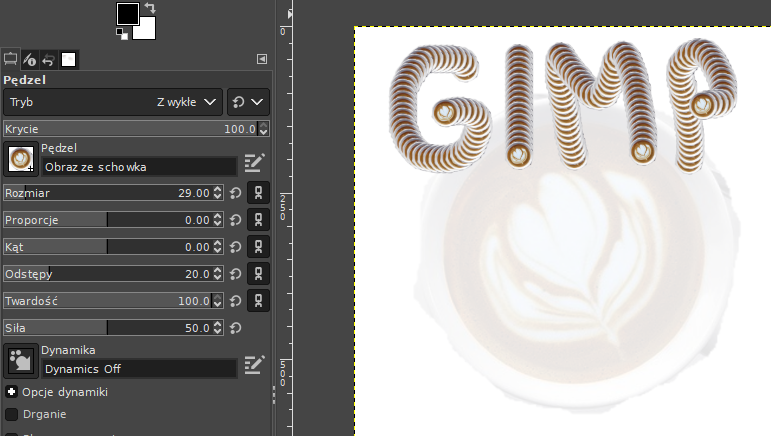This screenshot has height=436, width=771.
Task: Click the white background color swatch
Action: 147,30
